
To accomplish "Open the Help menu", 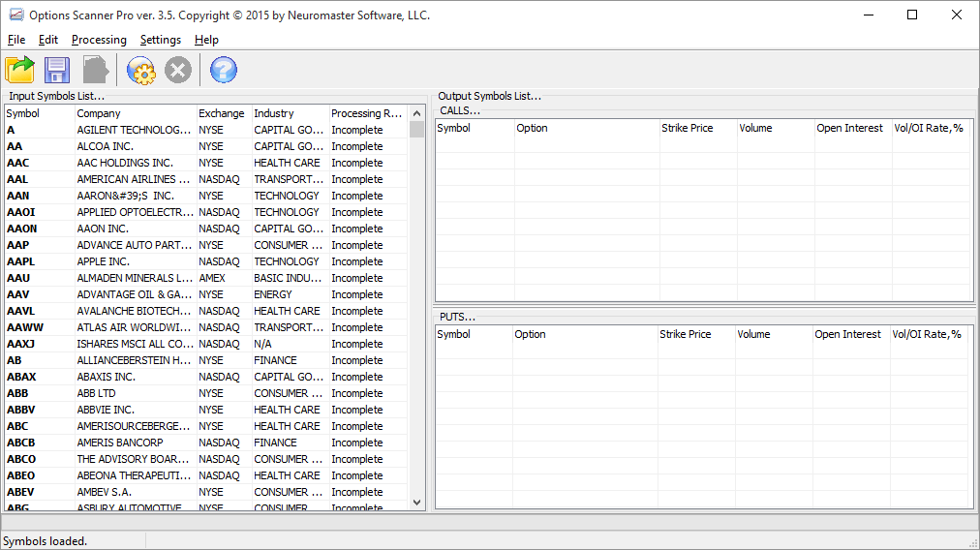I will pyautogui.click(x=206, y=40).
